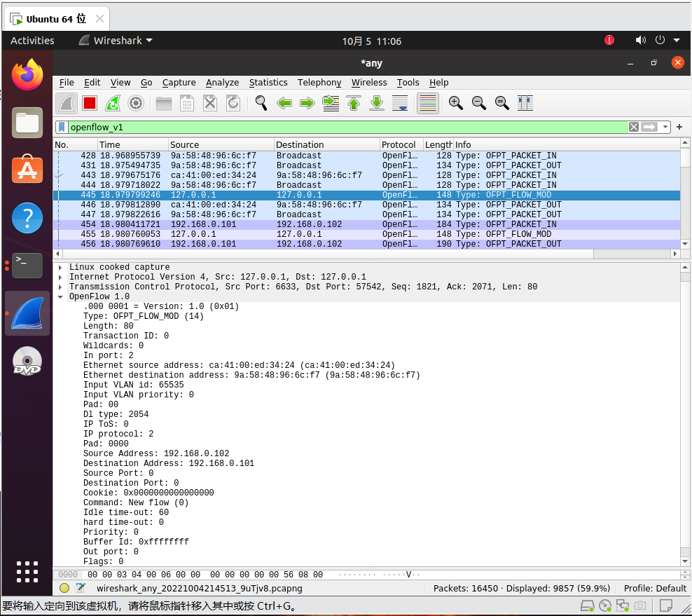Screen dimensions: 692x616
Task: Jump to the last packet with the down arrow
Action: pos(376,103)
